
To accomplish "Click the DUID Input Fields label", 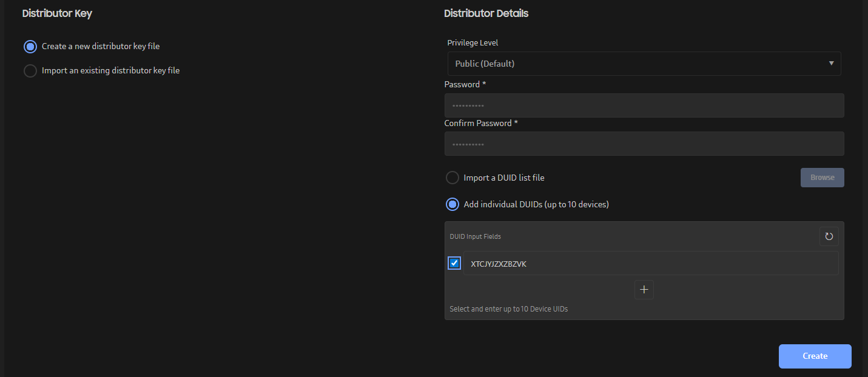I will click(x=475, y=236).
